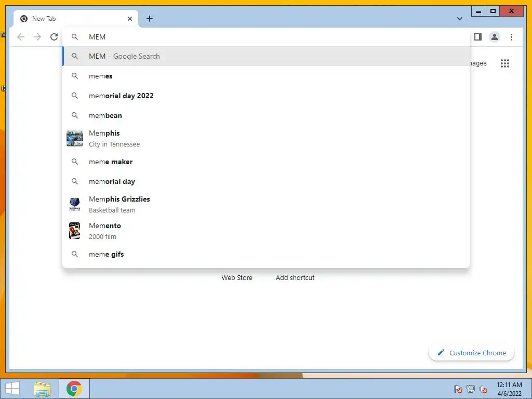Open the Windows Start button

coord(12,389)
